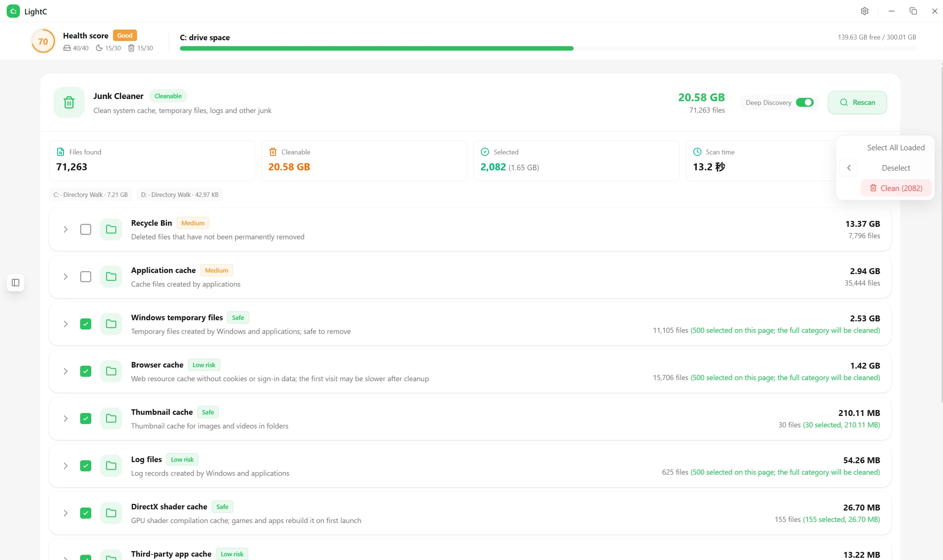Click the C: drive space progress bar

point(548,48)
